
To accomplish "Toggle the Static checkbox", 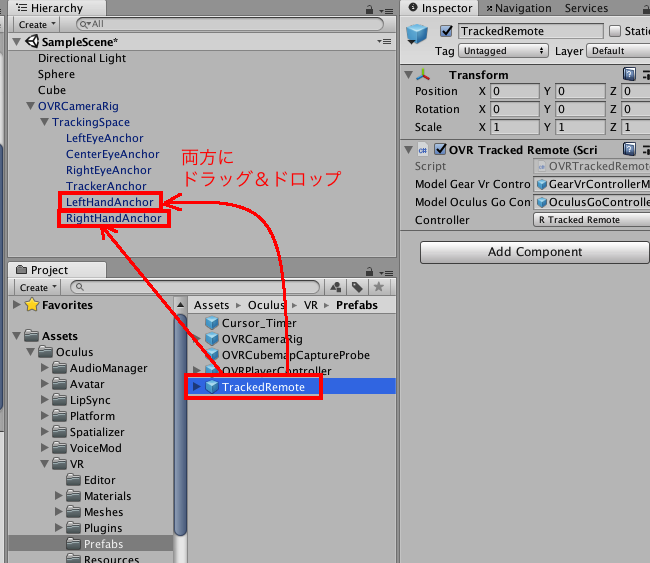I will pos(615,31).
